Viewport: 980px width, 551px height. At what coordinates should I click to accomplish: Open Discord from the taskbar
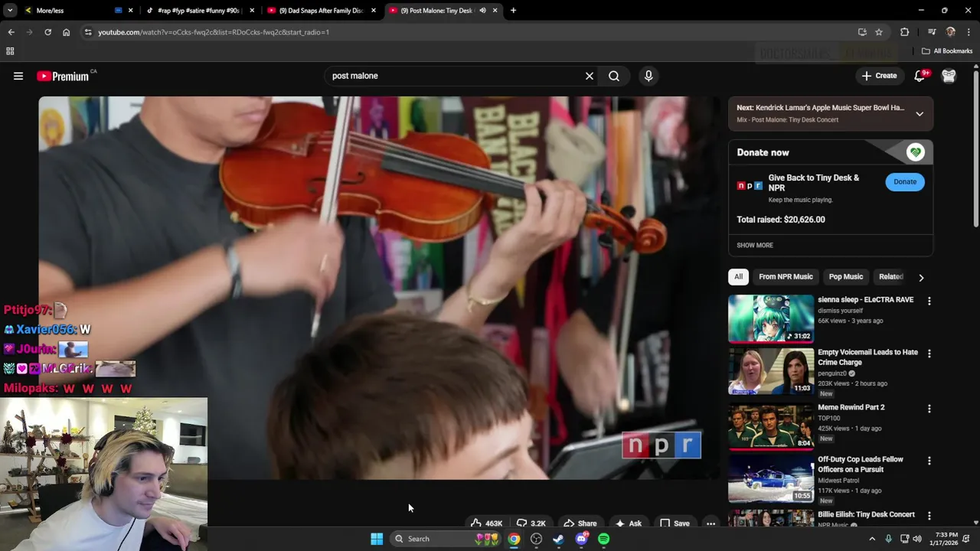[x=581, y=539]
